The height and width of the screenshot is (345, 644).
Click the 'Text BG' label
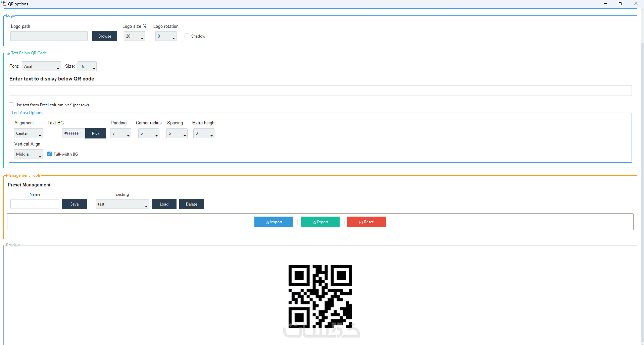click(56, 123)
